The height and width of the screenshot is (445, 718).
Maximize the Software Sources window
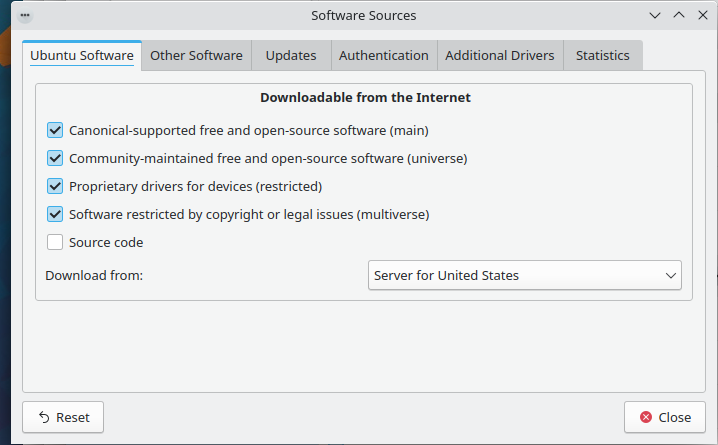pos(678,16)
